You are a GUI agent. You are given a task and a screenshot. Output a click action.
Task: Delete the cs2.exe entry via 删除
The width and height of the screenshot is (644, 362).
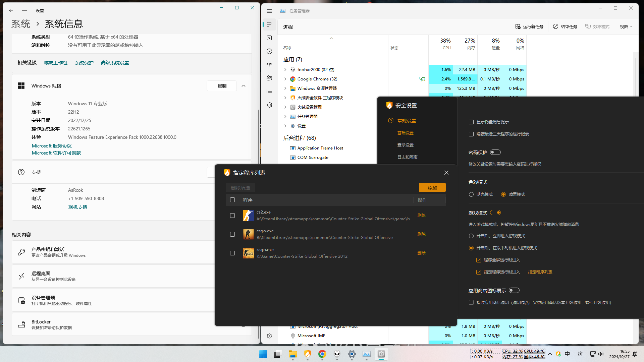point(422,216)
